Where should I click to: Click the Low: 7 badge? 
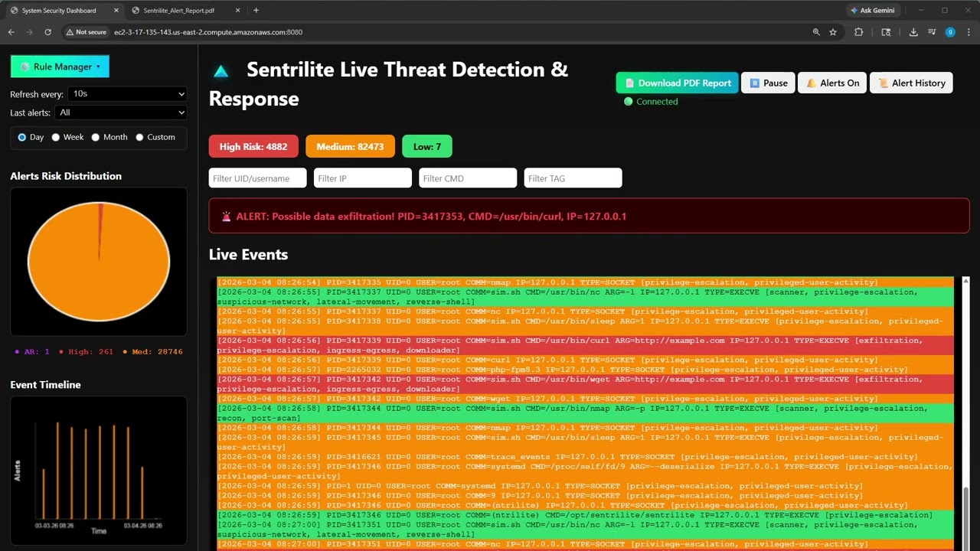pyautogui.click(x=427, y=146)
